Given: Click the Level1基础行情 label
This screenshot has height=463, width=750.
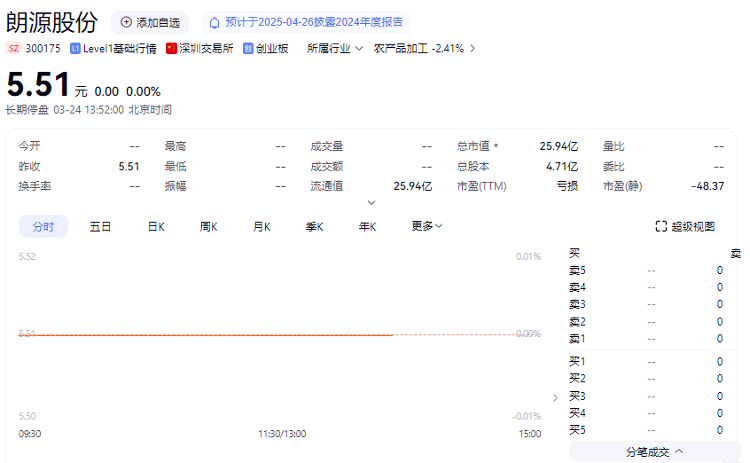Looking at the screenshot, I should (x=120, y=48).
